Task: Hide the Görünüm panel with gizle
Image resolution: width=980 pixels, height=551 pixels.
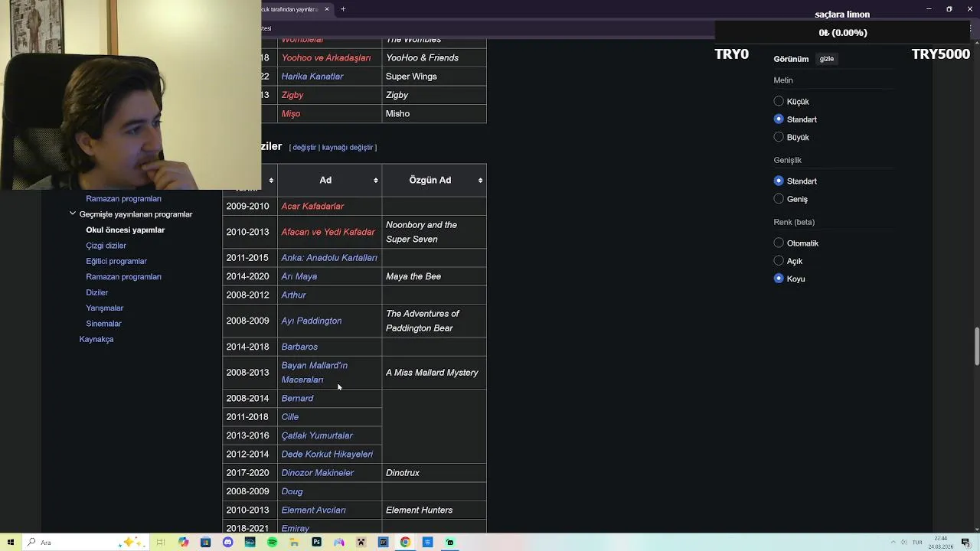Action: [x=827, y=59]
